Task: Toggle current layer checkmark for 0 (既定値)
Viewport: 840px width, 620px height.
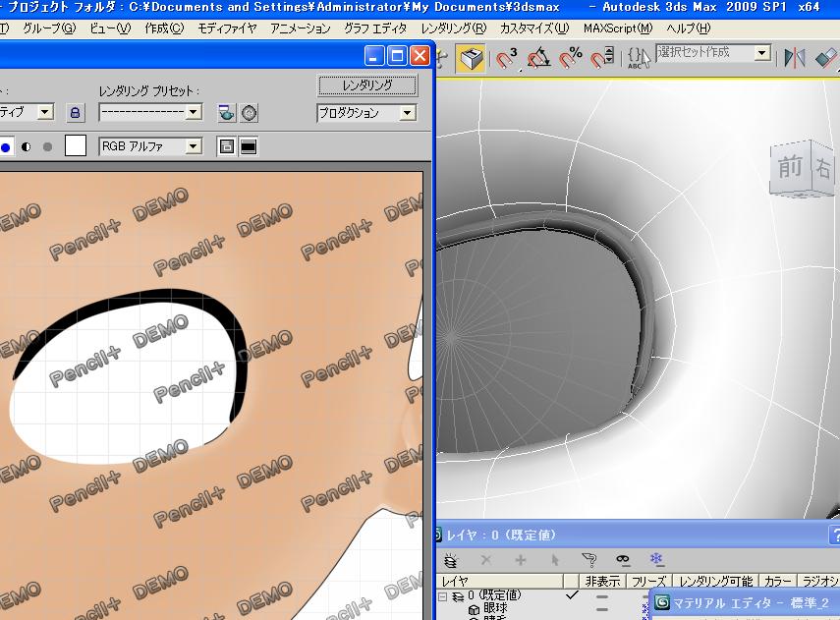Action: pyautogui.click(x=572, y=594)
